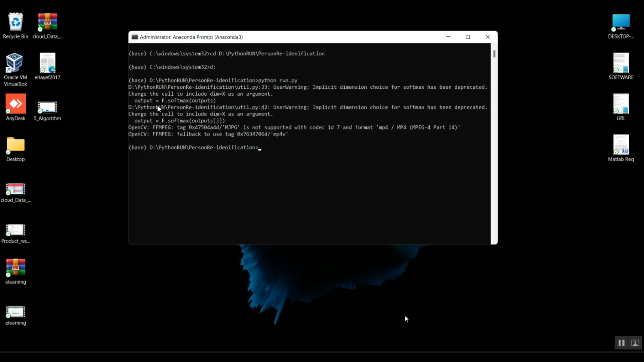Click the 'cd D:\PythonRUN\PersonRe-idenification' command line
644x362 pixels.
tap(227, 54)
